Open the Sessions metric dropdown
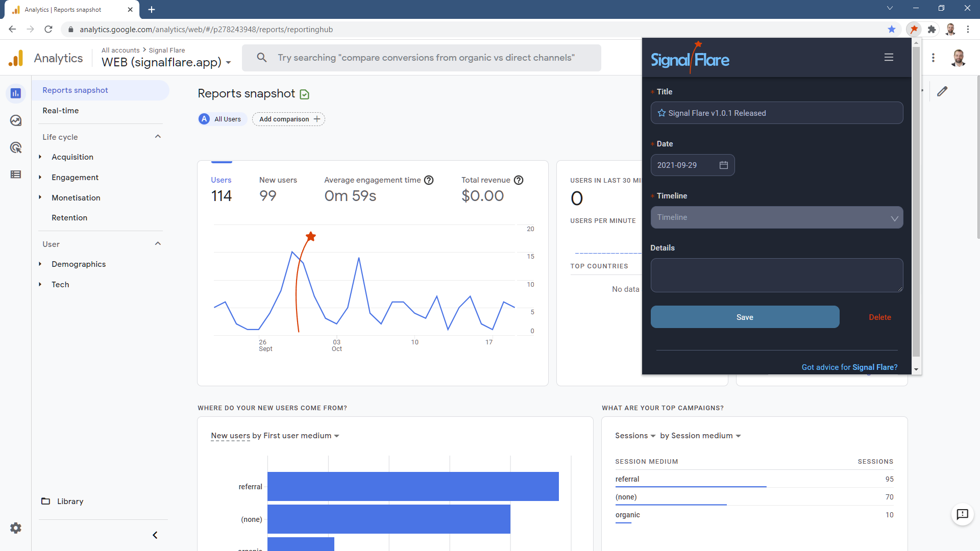The width and height of the screenshot is (980, 551). click(x=635, y=436)
